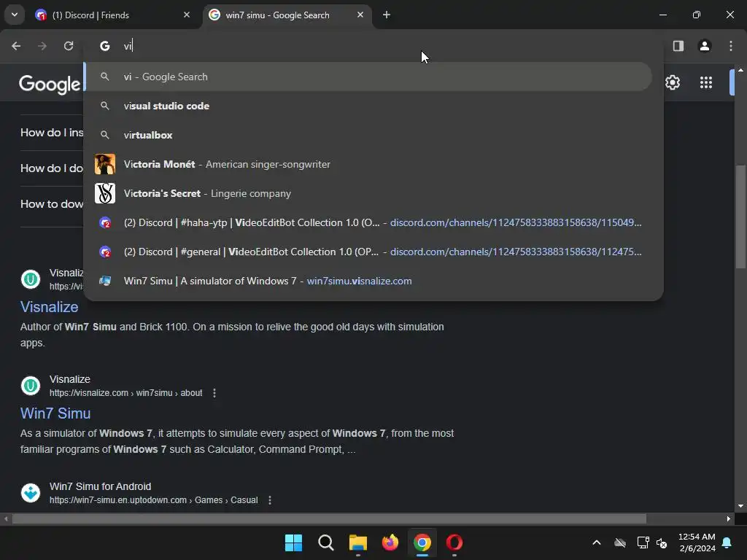Open the Visnalize search result link
Screen dimensions: 747x560
click(49, 307)
